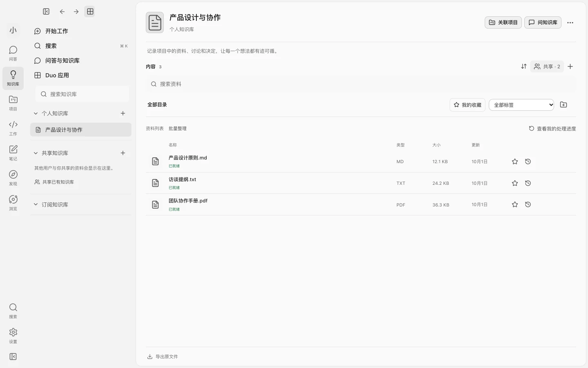Collapse the 个人知识库 section
This screenshot has width=588, height=368.
[36, 113]
